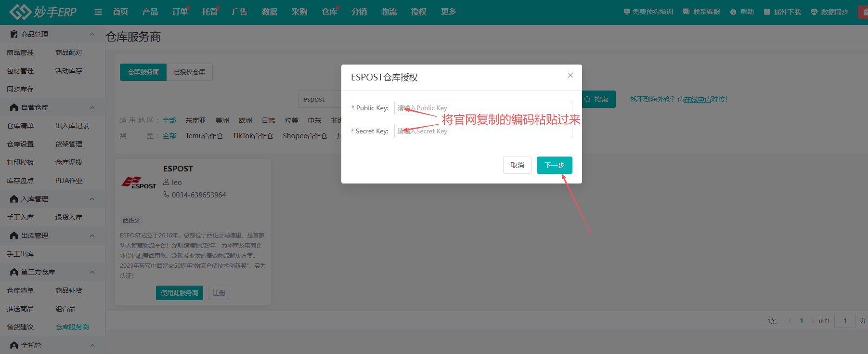
Task: Click the 下一步 button
Action: click(x=554, y=165)
